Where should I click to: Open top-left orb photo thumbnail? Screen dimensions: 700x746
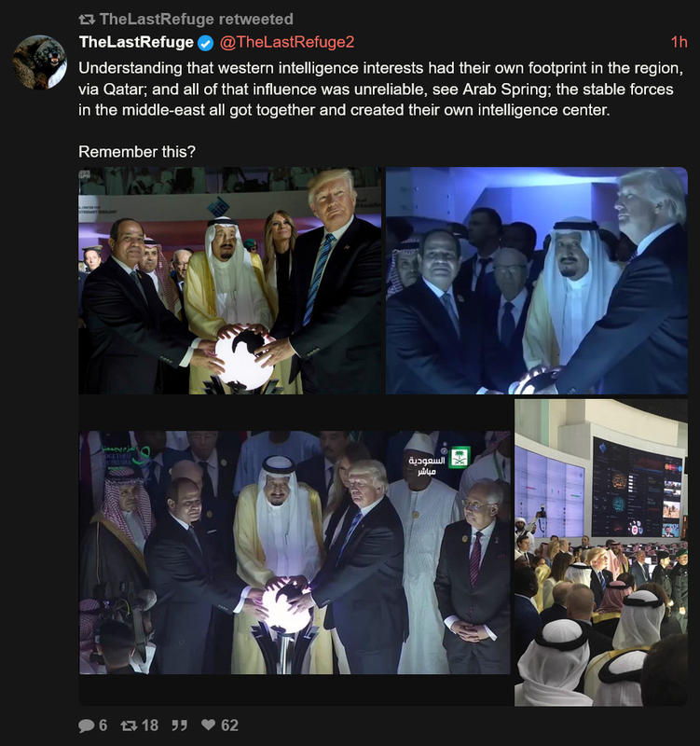point(230,281)
